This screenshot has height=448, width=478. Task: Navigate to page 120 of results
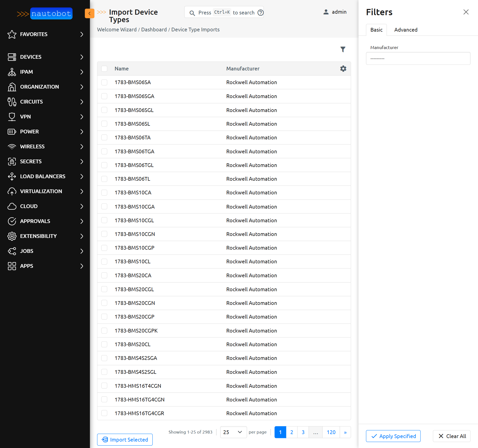tap(331, 432)
